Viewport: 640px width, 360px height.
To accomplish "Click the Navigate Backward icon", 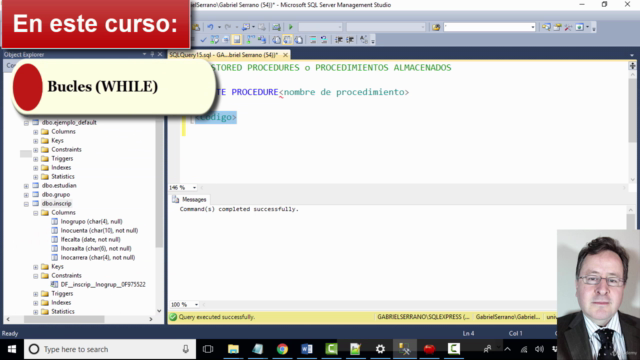I will [246, 27].
